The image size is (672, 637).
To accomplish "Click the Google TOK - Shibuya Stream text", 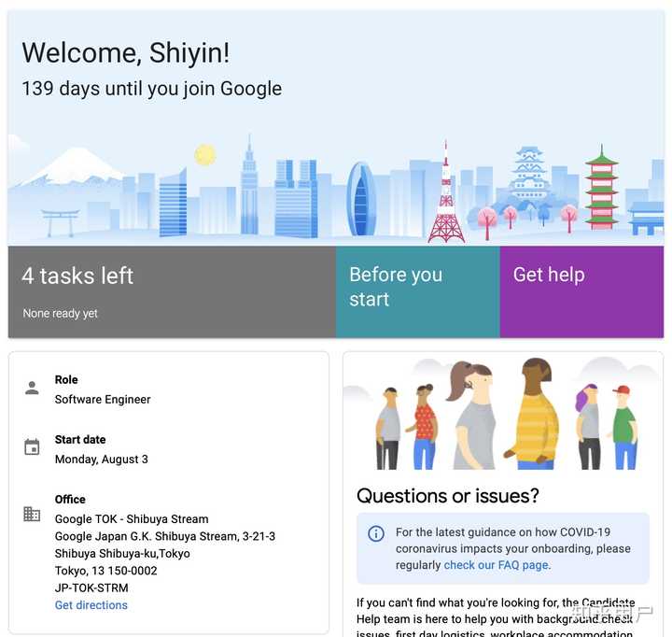I will pyautogui.click(x=132, y=519).
